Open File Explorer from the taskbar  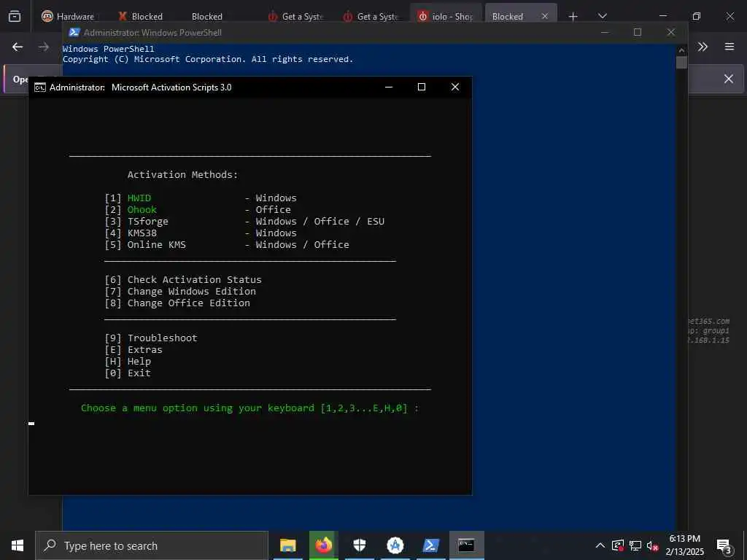click(x=287, y=545)
